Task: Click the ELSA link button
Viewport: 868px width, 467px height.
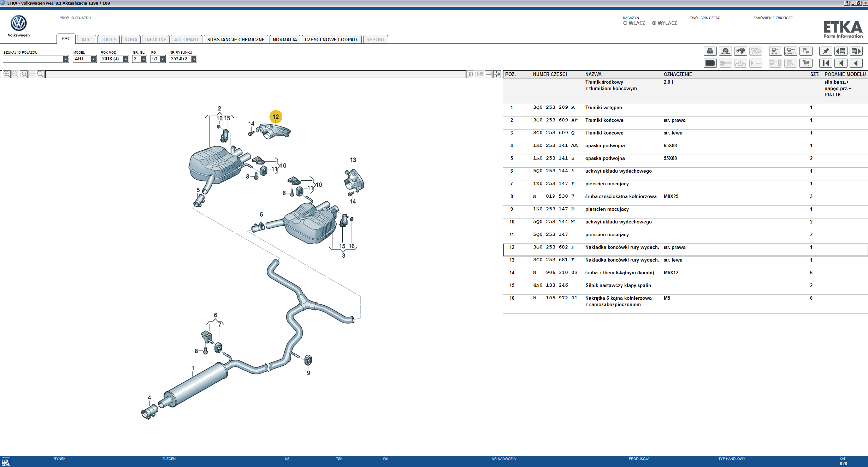Action: 775,52
